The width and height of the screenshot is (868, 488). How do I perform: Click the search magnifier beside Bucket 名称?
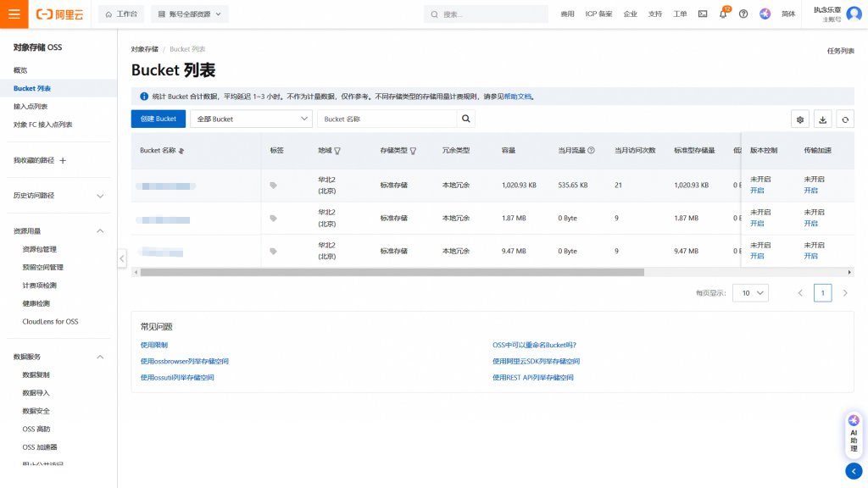pyautogui.click(x=465, y=119)
